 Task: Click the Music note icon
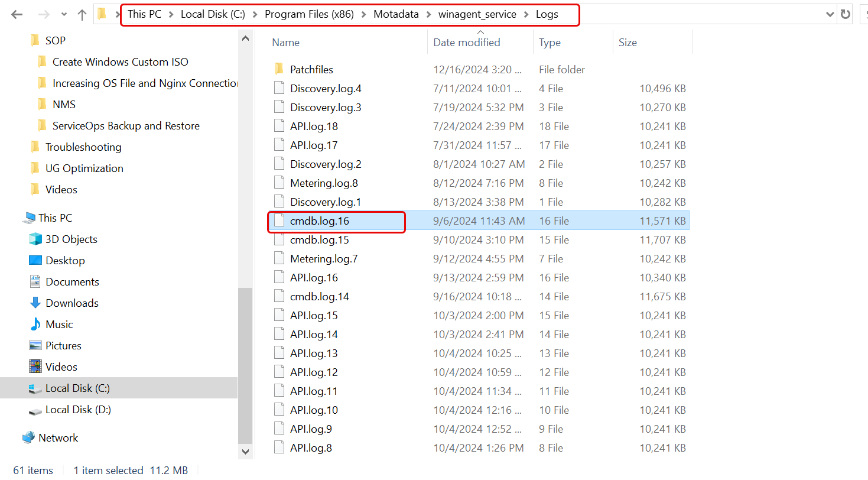(35, 325)
